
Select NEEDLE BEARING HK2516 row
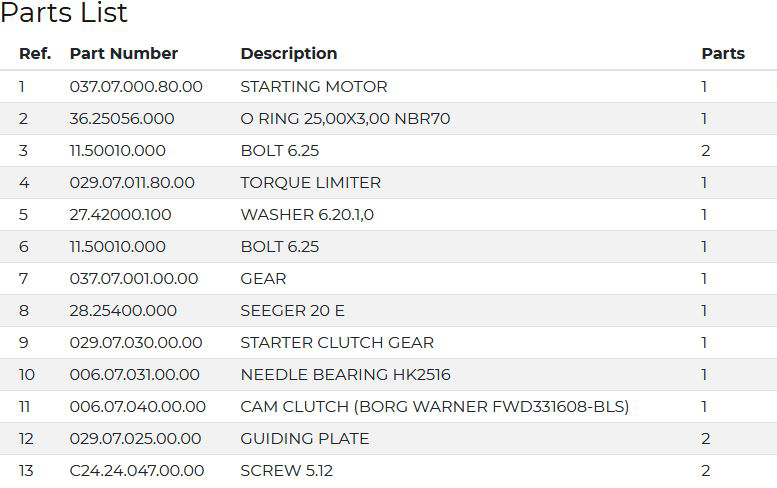(345, 375)
